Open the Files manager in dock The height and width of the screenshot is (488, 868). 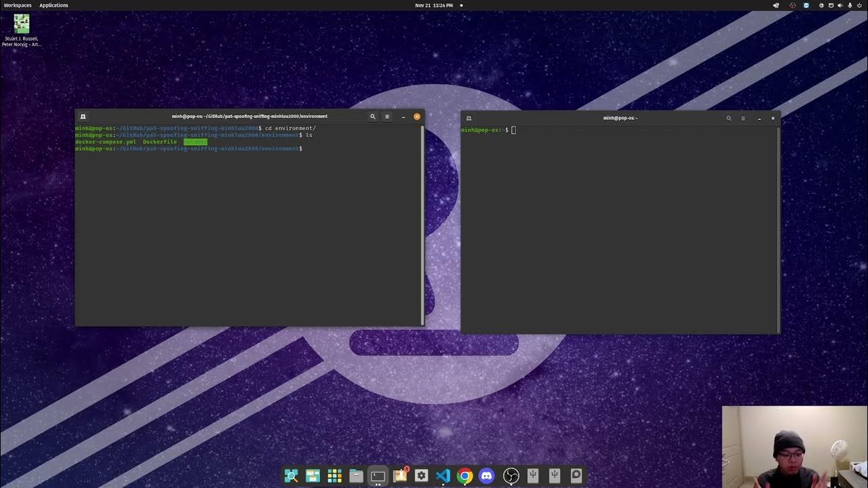click(x=356, y=476)
